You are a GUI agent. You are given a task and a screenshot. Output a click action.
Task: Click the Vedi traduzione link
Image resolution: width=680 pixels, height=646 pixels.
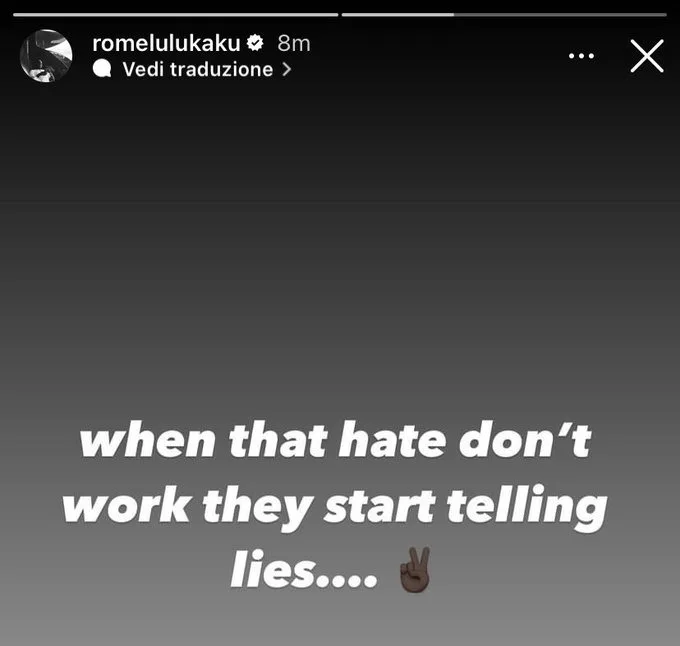198,69
